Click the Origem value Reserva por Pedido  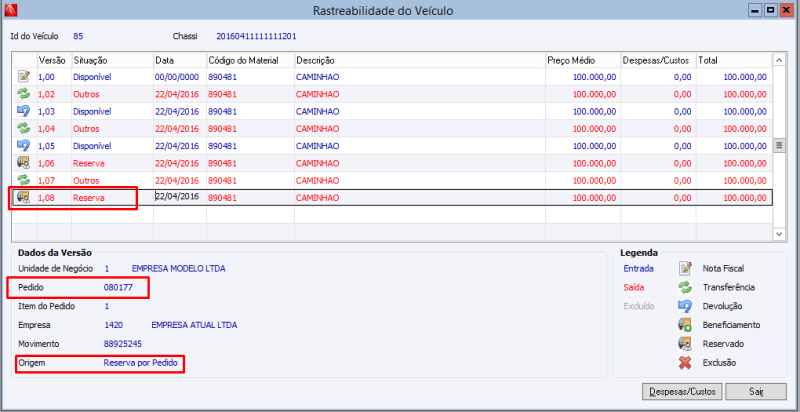tap(140, 363)
